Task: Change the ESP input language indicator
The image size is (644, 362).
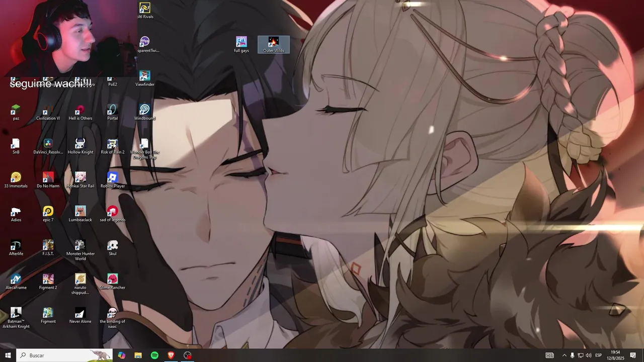Action: pos(598,355)
